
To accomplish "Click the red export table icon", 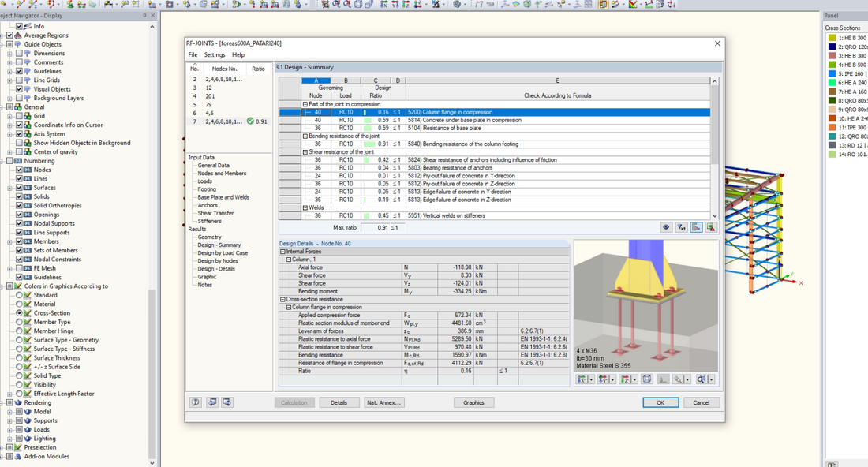I will tap(711, 227).
